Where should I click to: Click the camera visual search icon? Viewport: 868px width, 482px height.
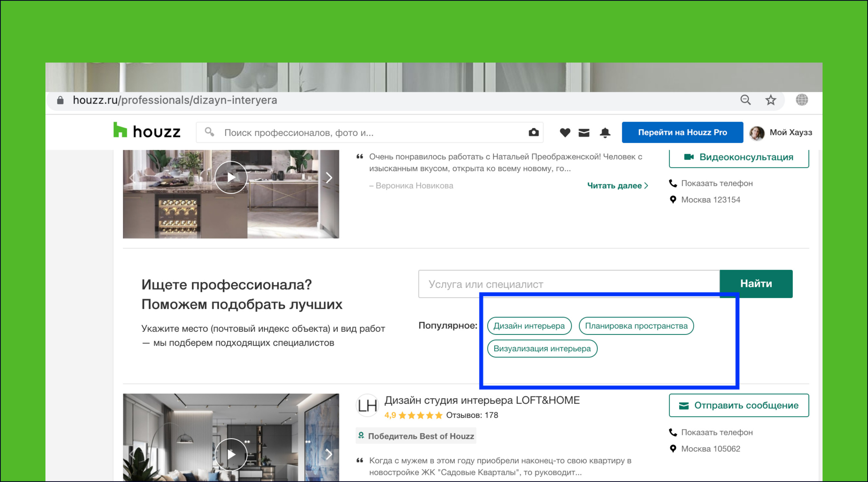533,132
